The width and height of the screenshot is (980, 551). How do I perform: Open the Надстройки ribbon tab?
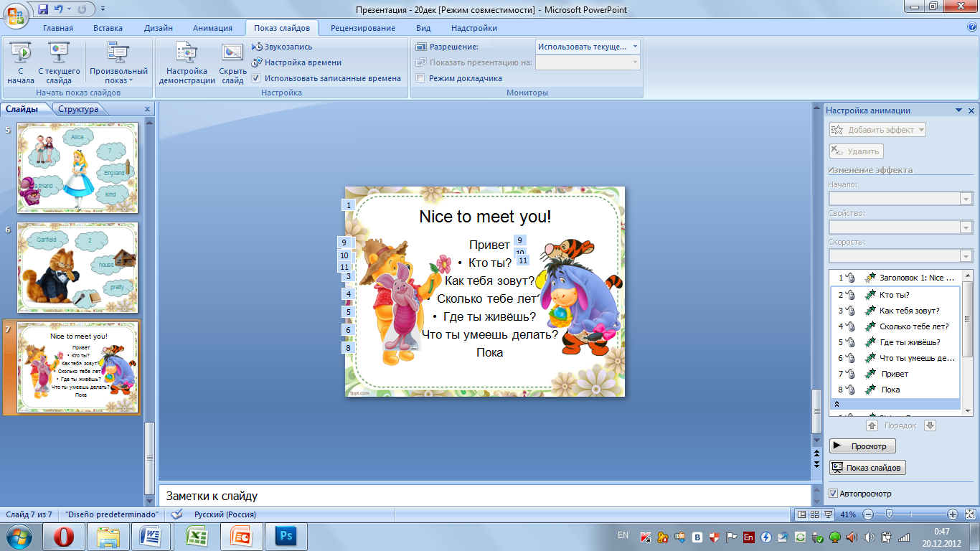473,28
